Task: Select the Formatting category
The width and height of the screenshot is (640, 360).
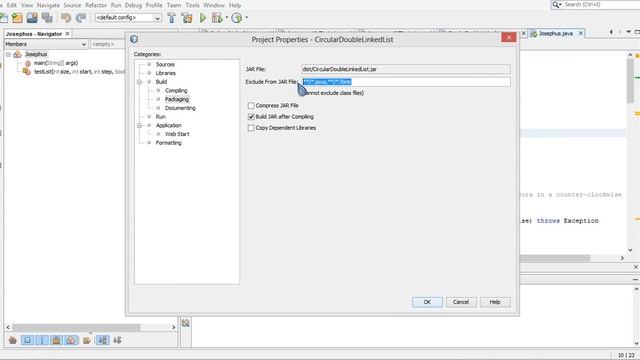Action: pos(168,143)
